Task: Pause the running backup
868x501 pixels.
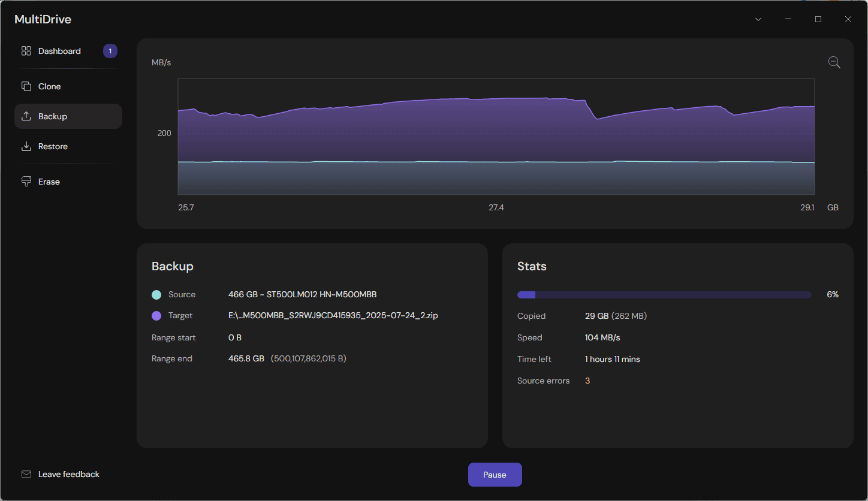Action: 495,475
